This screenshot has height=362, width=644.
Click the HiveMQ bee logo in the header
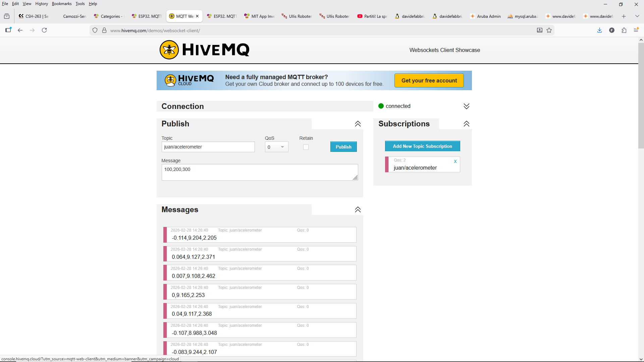(169, 50)
